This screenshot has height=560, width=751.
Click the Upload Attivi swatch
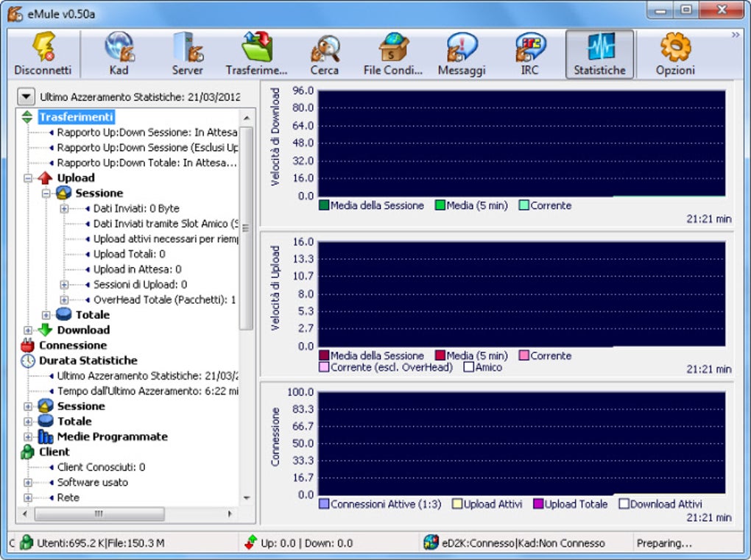(457, 504)
